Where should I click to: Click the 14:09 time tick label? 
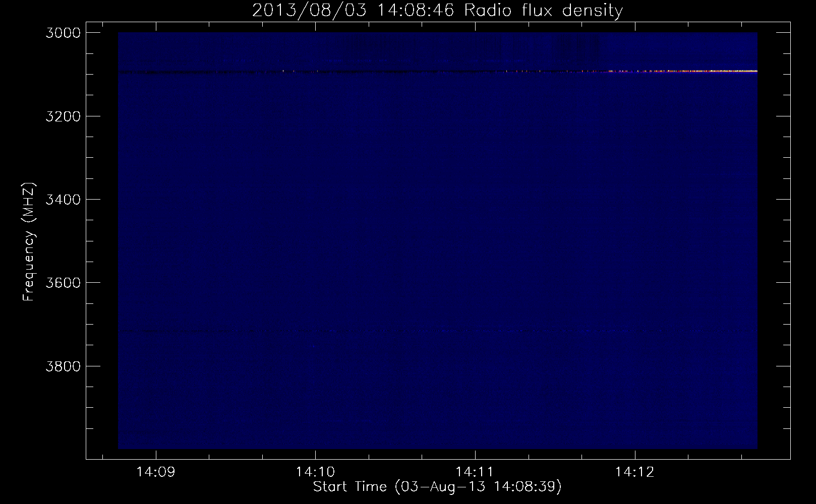pos(156,472)
